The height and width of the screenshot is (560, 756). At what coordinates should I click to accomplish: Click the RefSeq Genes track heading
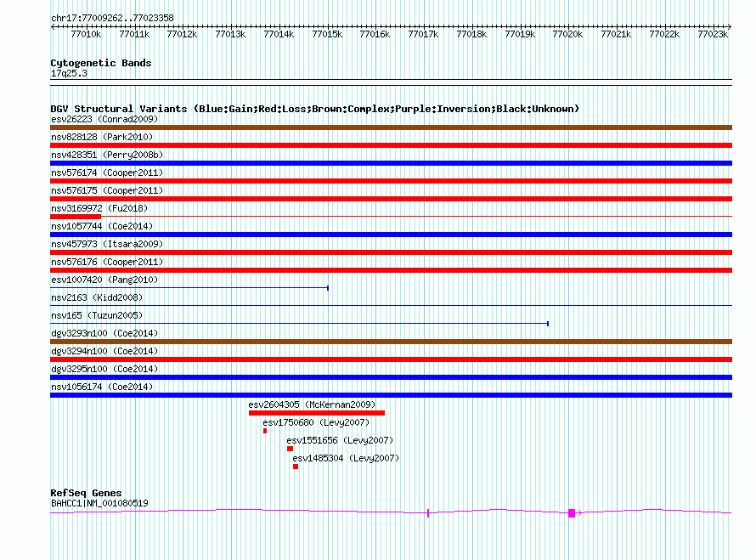tap(86, 493)
